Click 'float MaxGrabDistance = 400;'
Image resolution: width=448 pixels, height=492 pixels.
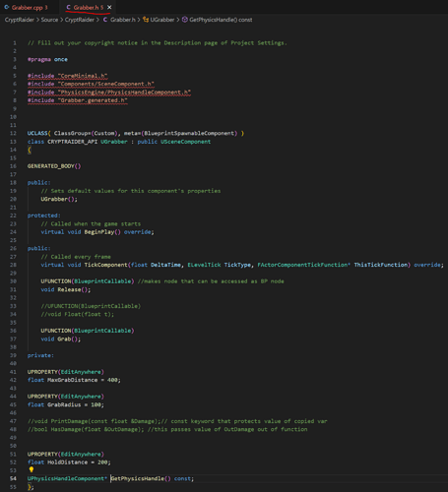(74, 380)
